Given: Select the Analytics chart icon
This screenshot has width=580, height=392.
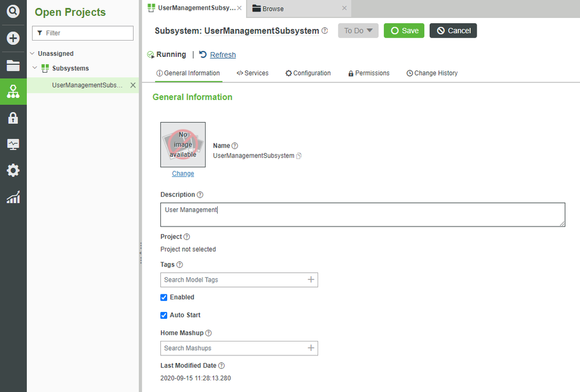Looking at the screenshot, I should pos(13,197).
